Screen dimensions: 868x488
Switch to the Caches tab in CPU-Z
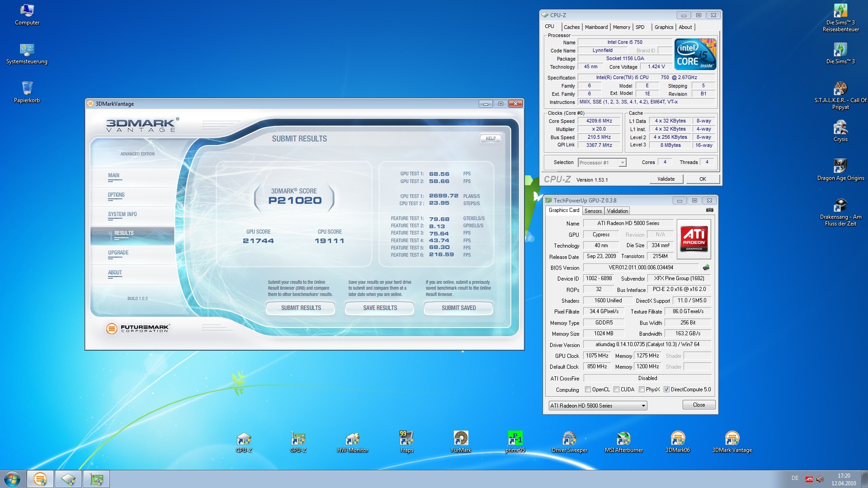point(571,27)
